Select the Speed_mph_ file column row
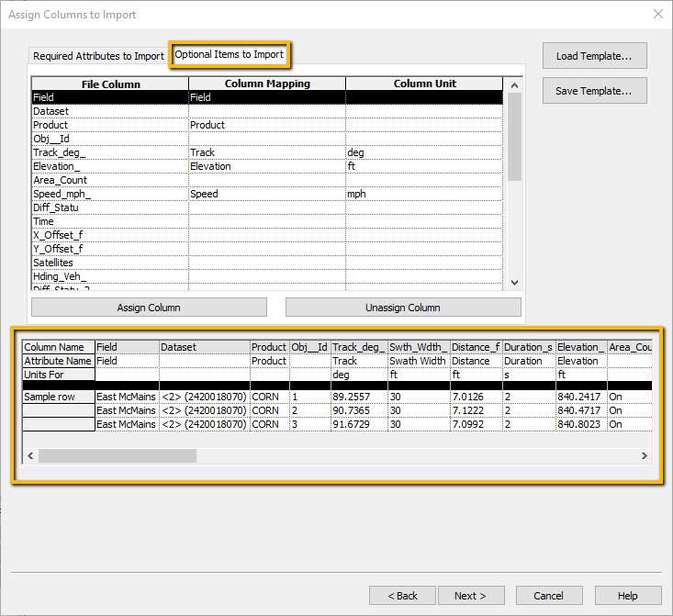 267,194
